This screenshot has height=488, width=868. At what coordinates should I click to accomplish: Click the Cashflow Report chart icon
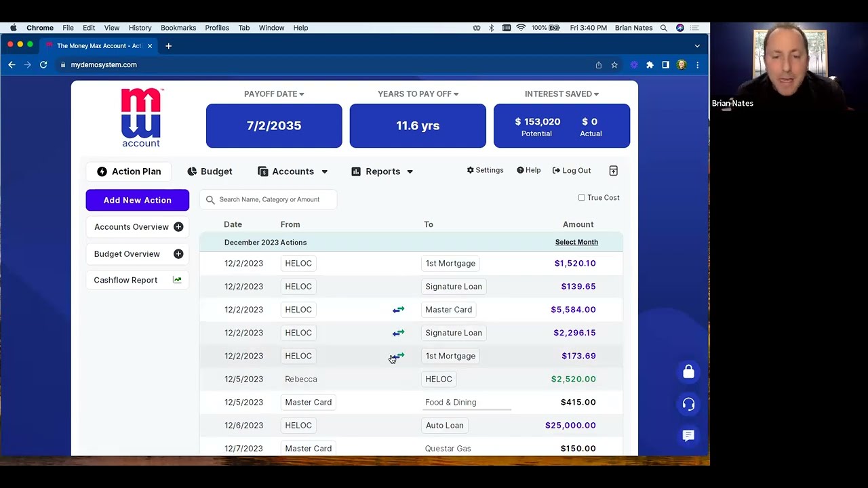[x=177, y=280]
